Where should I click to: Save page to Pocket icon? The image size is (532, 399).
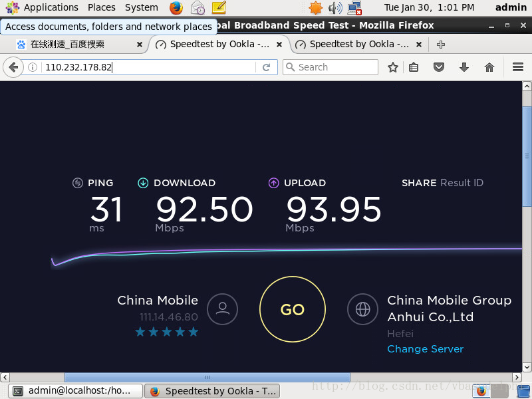(x=439, y=67)
